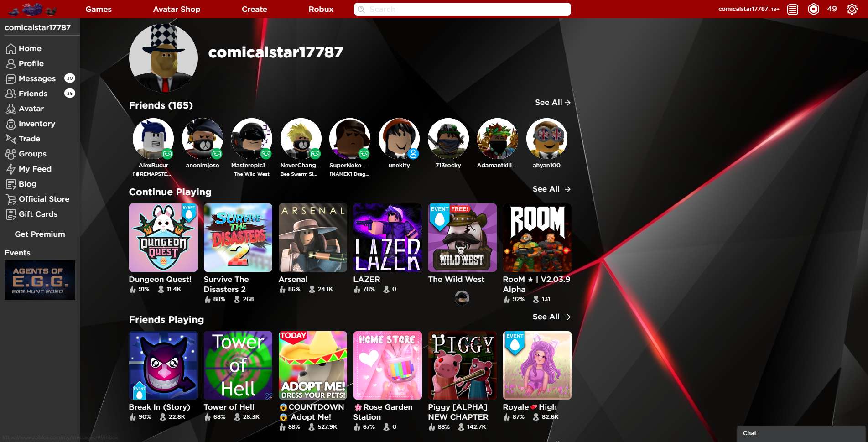The image size is (868, 442).
Task: See All Continue Playing games
Action: 551,189
